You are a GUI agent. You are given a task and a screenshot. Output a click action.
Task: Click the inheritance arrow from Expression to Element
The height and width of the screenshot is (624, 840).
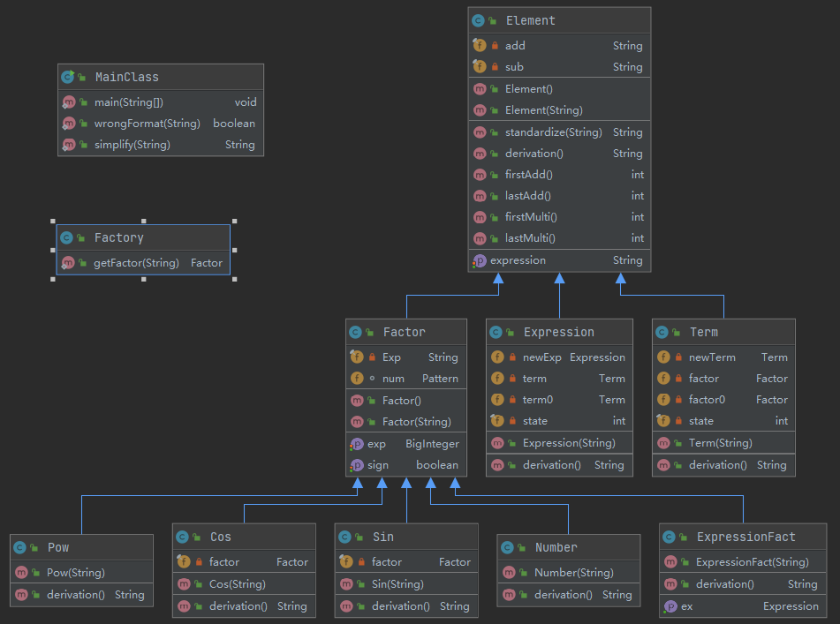coord(559,296)
